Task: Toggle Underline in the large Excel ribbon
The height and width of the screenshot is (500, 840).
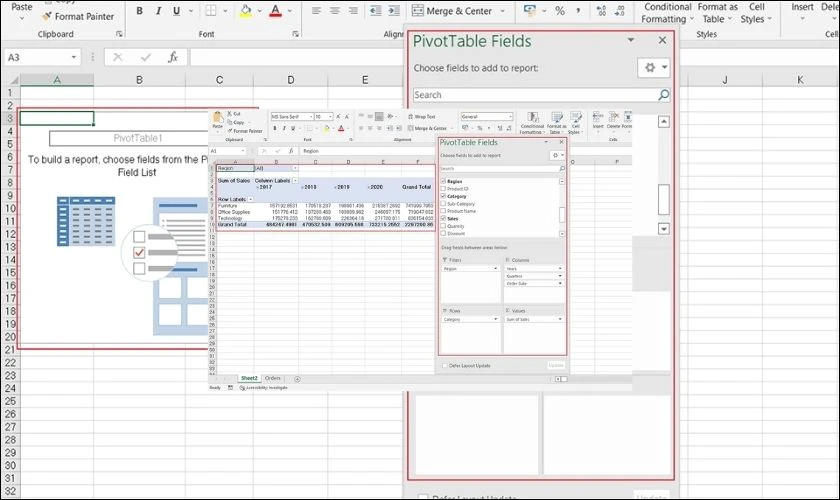Action: pos(176,11)
